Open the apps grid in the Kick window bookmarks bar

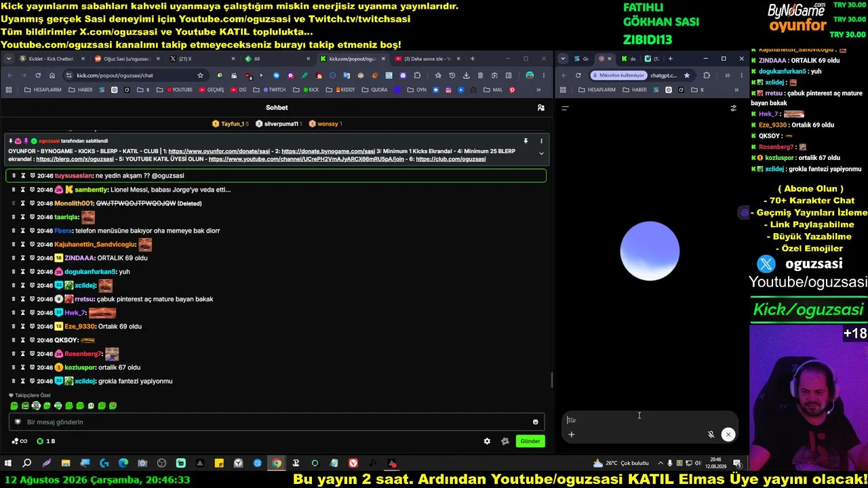click(x=9, y=89)
